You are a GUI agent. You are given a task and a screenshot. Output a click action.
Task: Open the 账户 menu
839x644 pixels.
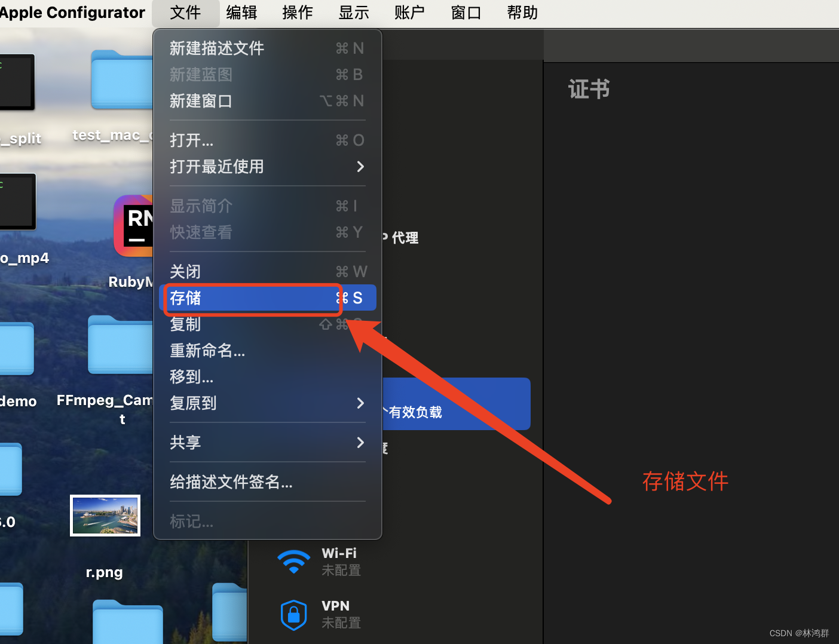click(x=410, y=13)
